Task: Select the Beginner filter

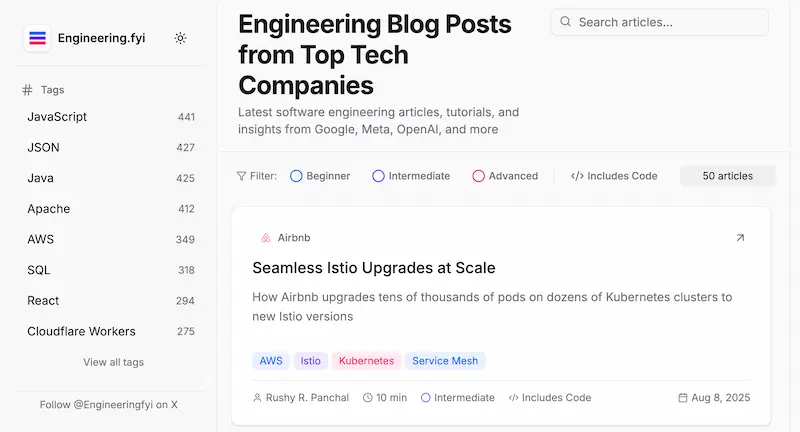Action: pos(320,176)
